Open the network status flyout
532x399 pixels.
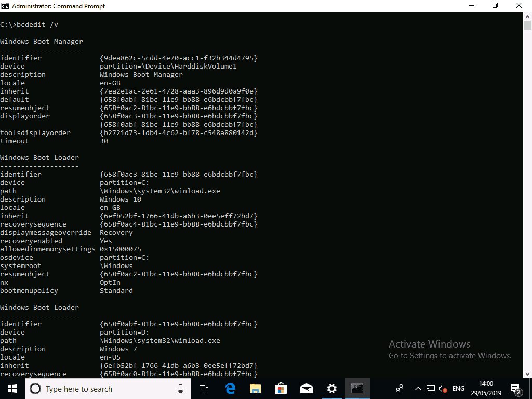(x=431, y=388)
